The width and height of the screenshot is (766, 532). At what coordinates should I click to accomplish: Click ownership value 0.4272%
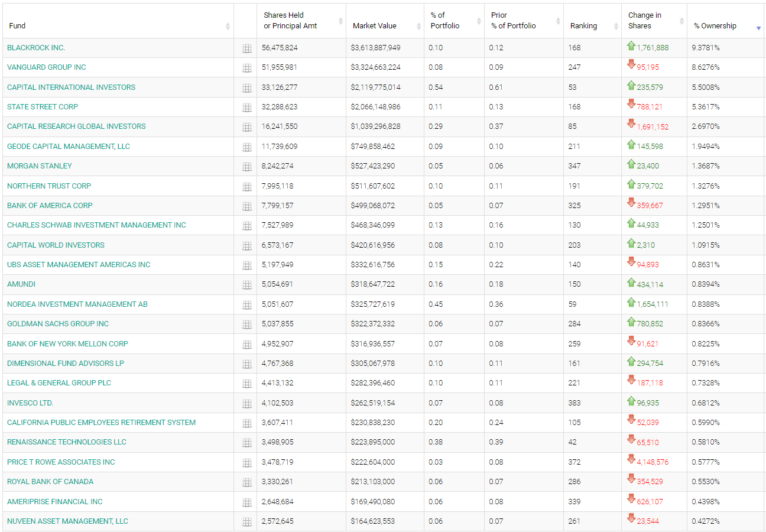[x=706, y=521]
